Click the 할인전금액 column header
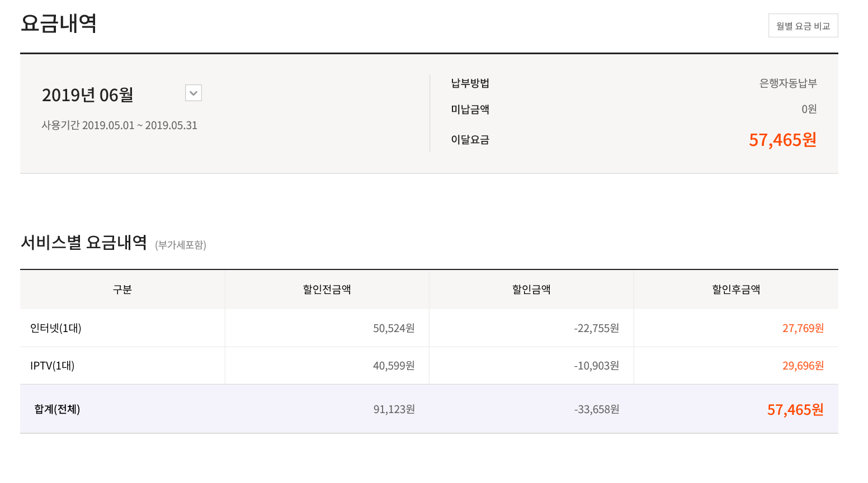868x483 pixels. [327, 290]
